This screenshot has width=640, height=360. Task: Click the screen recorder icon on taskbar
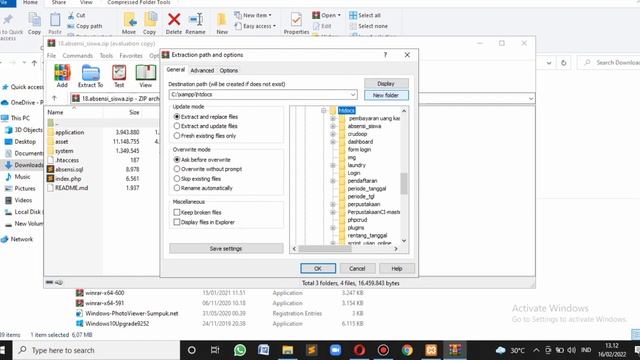pos(383,350)
